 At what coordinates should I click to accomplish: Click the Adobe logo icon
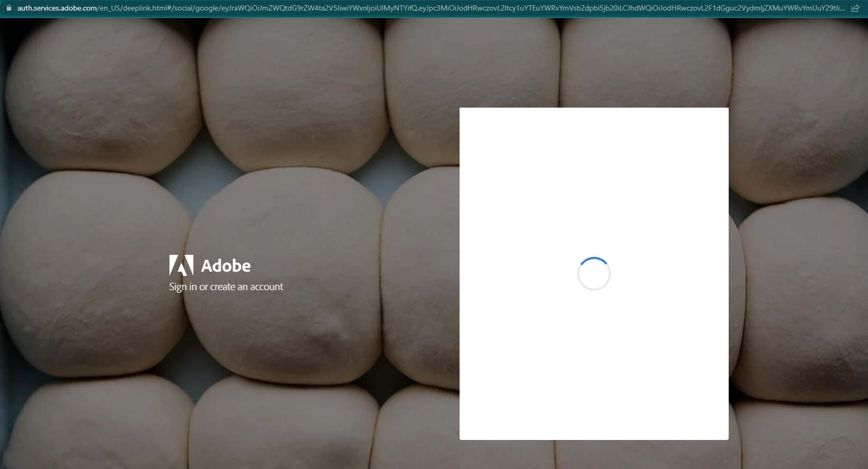point(181,265)
